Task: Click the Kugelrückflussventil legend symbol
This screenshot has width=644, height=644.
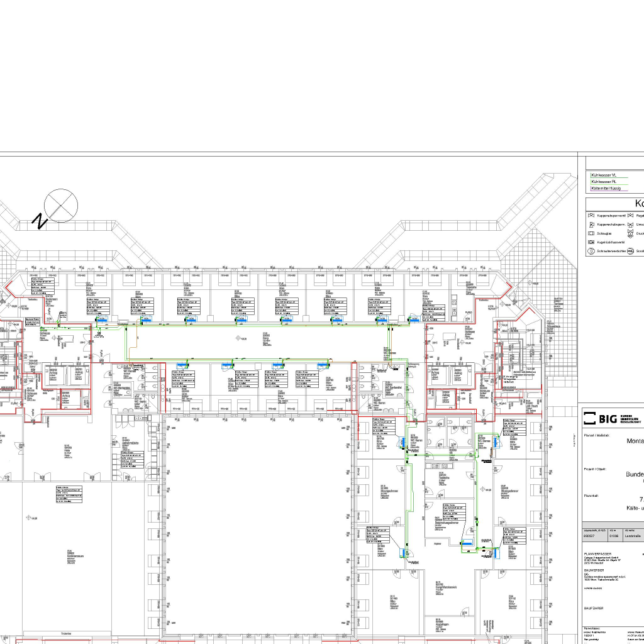Action: [x=591, y=241]
